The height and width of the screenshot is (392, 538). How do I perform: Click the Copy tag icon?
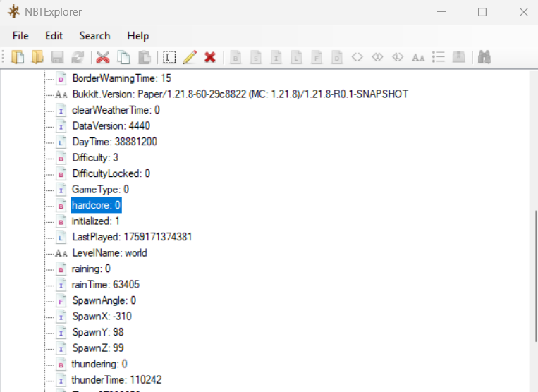click(x=123, y=57)
